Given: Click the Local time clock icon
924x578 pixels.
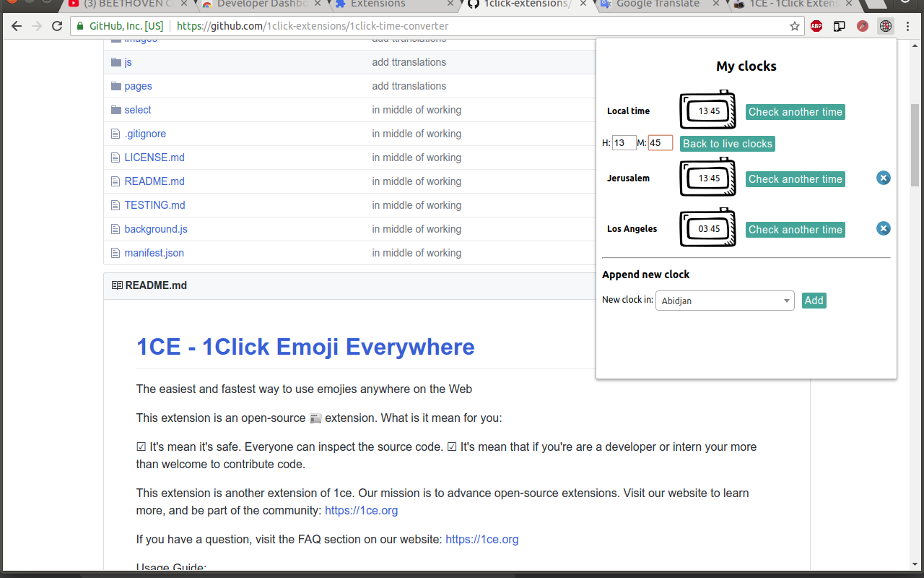Looking at the screenshot, I should (x=707, y=111).
